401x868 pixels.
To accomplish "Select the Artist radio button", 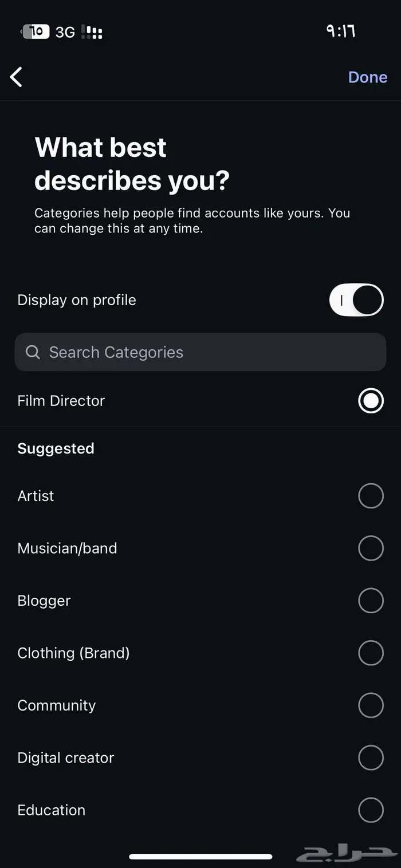I will 371,496.
